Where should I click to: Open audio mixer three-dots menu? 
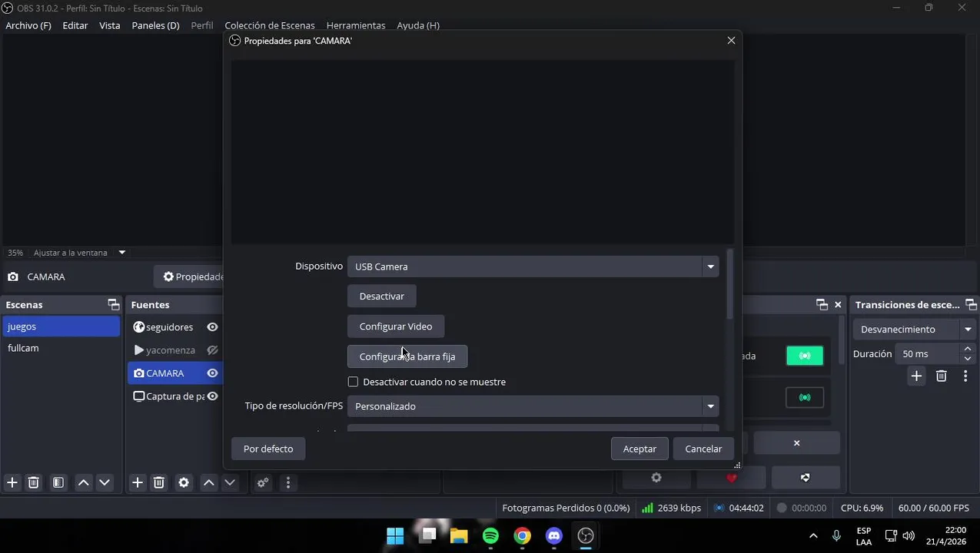tap(288, 482)
